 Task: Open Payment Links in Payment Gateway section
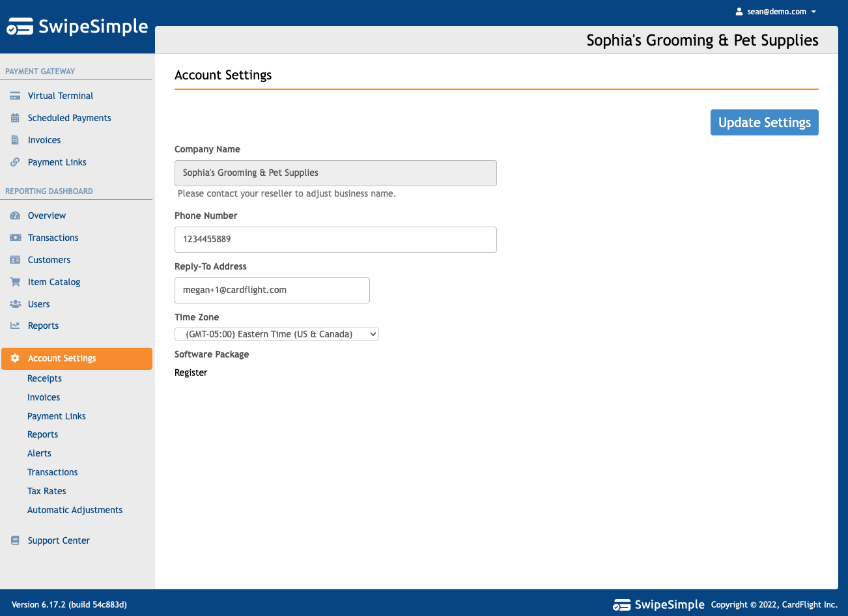pos(57,162)
